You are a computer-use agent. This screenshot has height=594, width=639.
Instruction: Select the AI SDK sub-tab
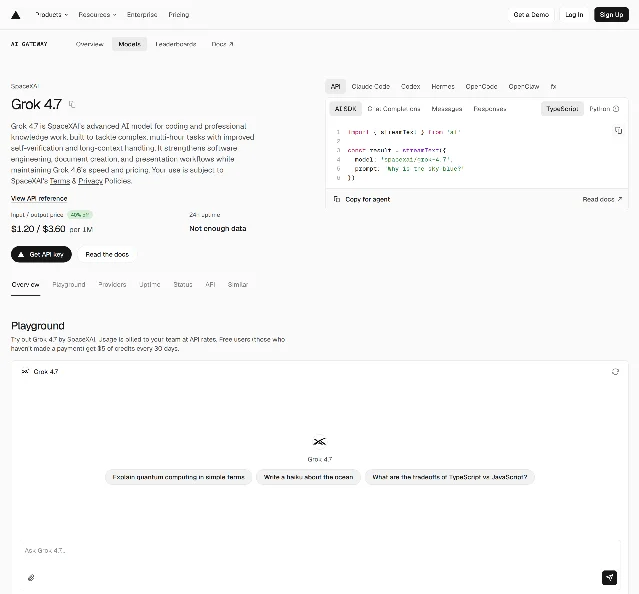pos(346,109)
